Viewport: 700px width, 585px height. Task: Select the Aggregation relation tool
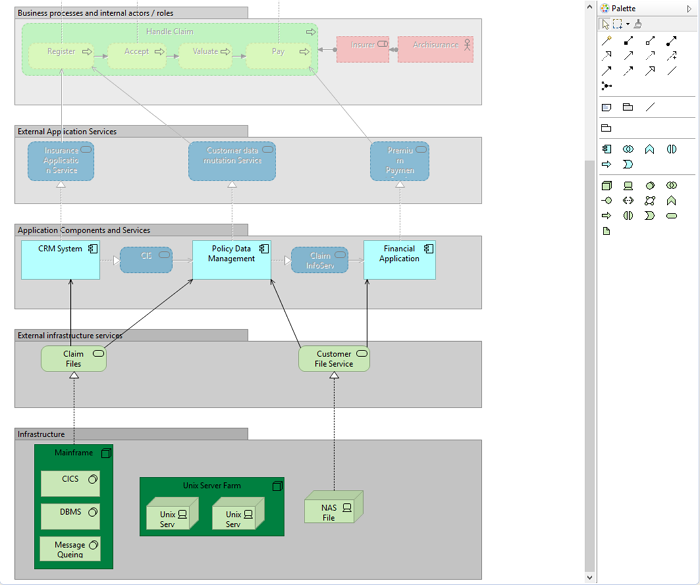click(650, 41)
